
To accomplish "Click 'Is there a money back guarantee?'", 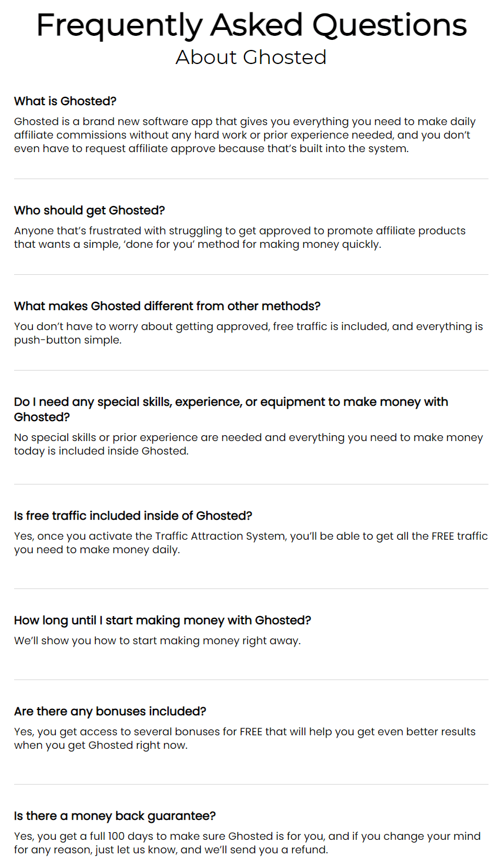I will tap(115, 816).
